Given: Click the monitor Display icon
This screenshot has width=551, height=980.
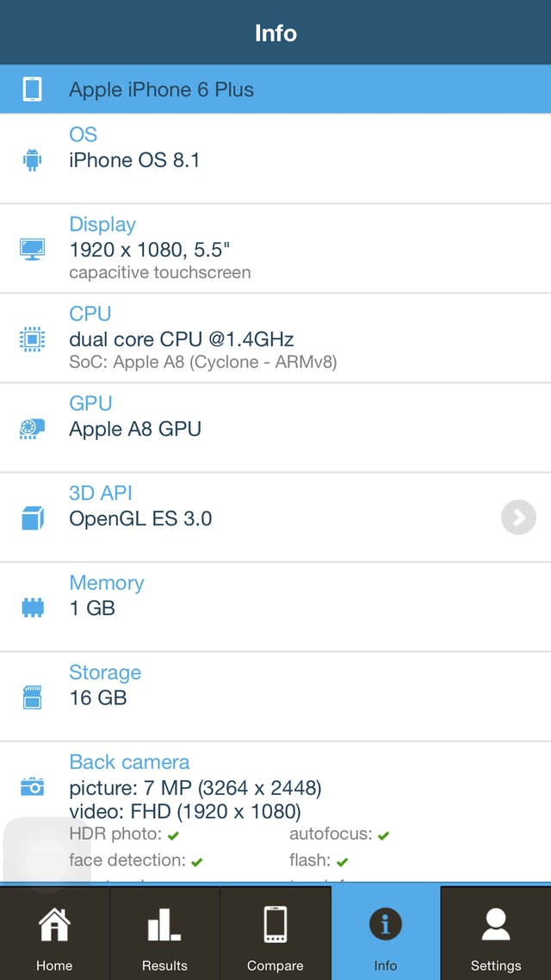Looking at the screenshot, I should pyautogui.click(x=32, y=249).
